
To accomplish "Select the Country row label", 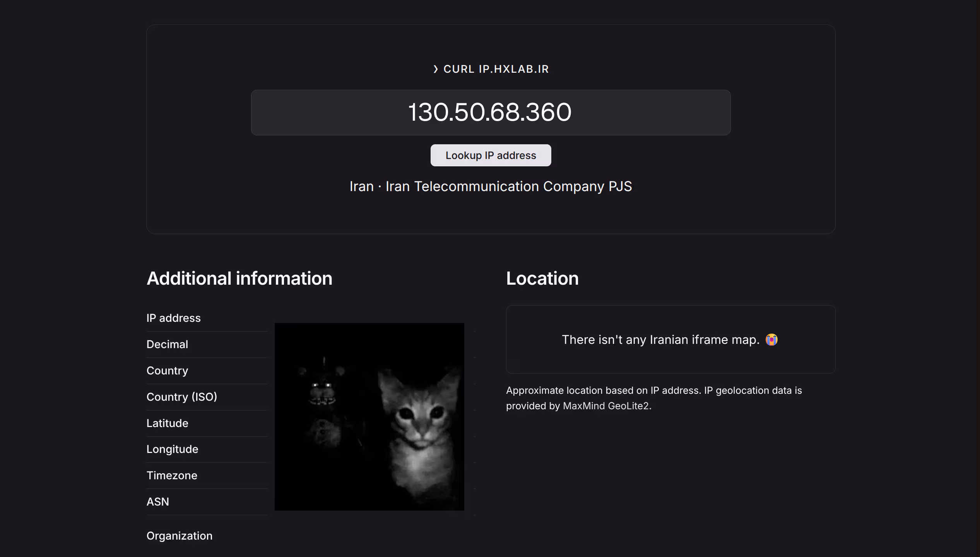I will (x=167, y=371).
